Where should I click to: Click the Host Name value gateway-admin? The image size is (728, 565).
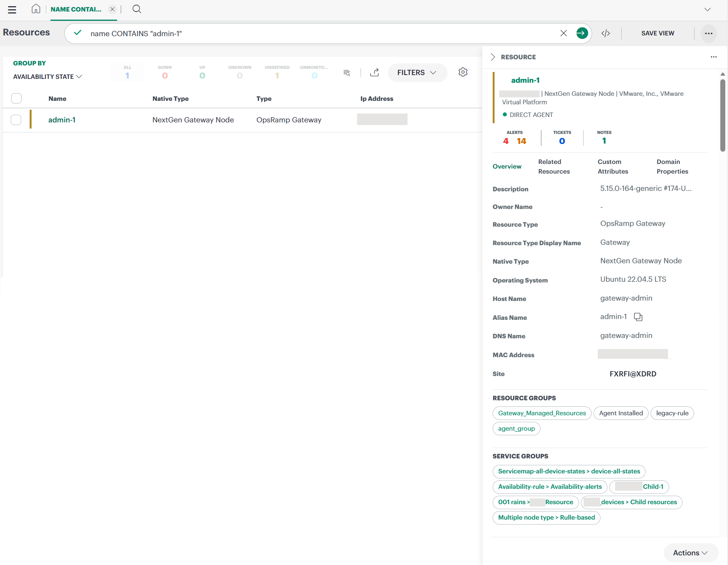[x=626, y=298]
